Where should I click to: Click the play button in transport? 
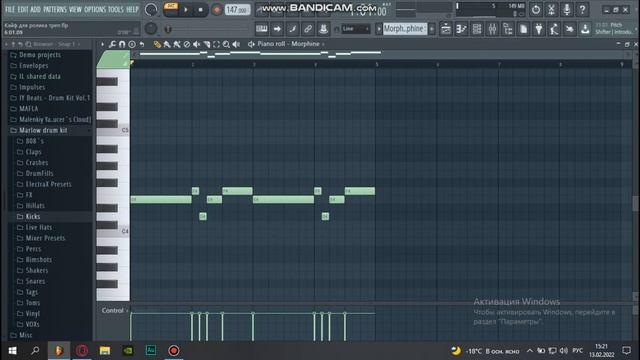coord(186,9)
